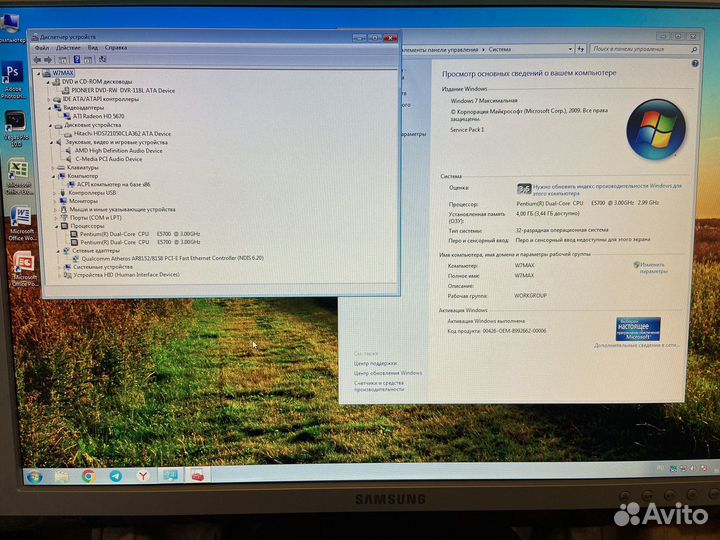The width and height of the screenshot is (720, 540).
Task: Open the Счетчики и средства производительности link
Action: click(379, 386)
